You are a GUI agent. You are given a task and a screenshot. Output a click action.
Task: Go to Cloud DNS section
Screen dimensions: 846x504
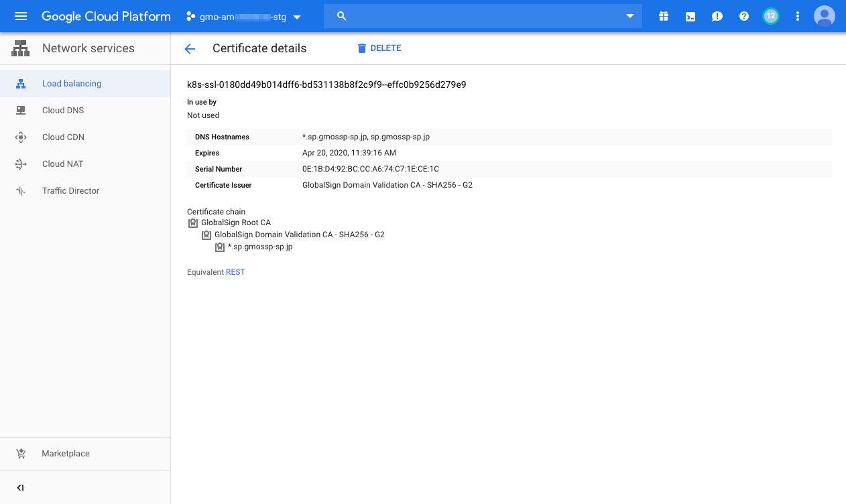[62, 111]
